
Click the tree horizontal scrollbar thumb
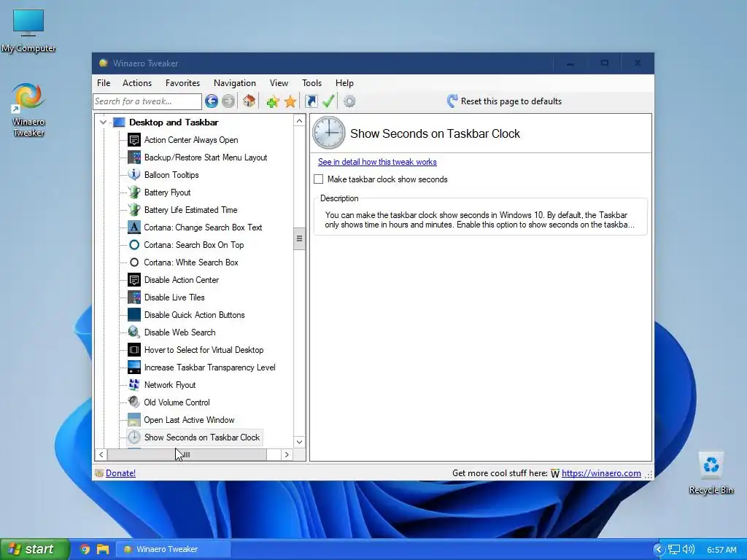tap(187, 455)
